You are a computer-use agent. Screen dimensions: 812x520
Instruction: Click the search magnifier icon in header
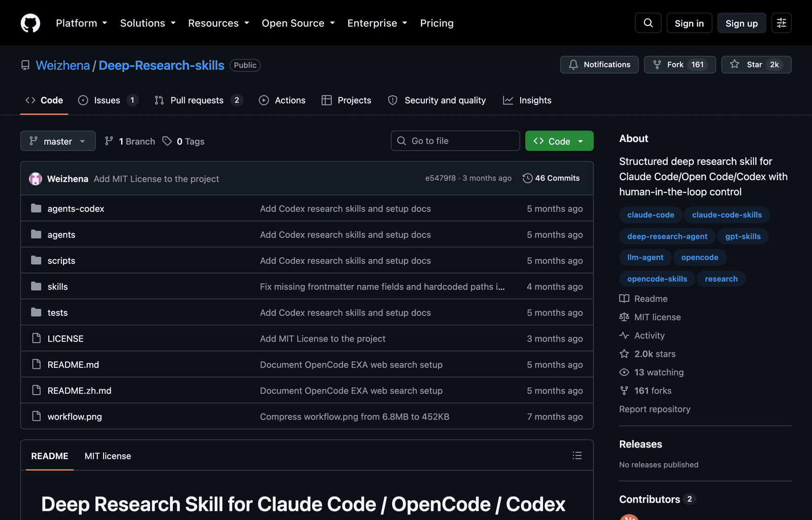(648, 23)
